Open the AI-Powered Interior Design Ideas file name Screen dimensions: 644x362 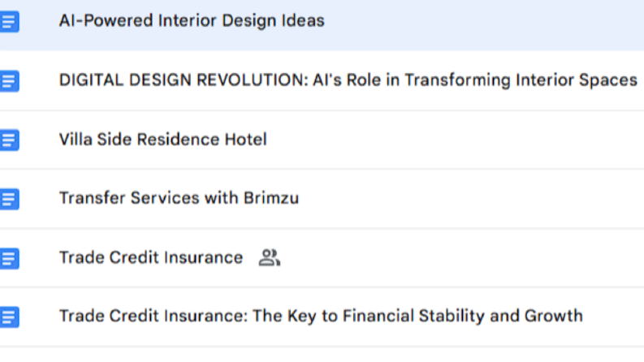192,20
